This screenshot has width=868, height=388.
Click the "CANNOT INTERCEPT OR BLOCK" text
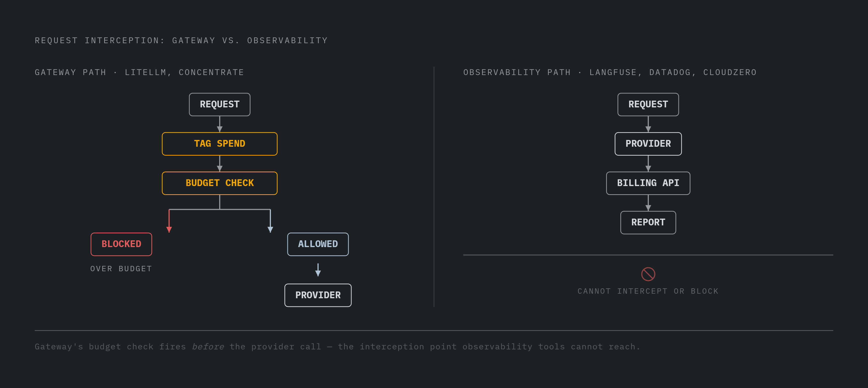[x=648, y=291]
